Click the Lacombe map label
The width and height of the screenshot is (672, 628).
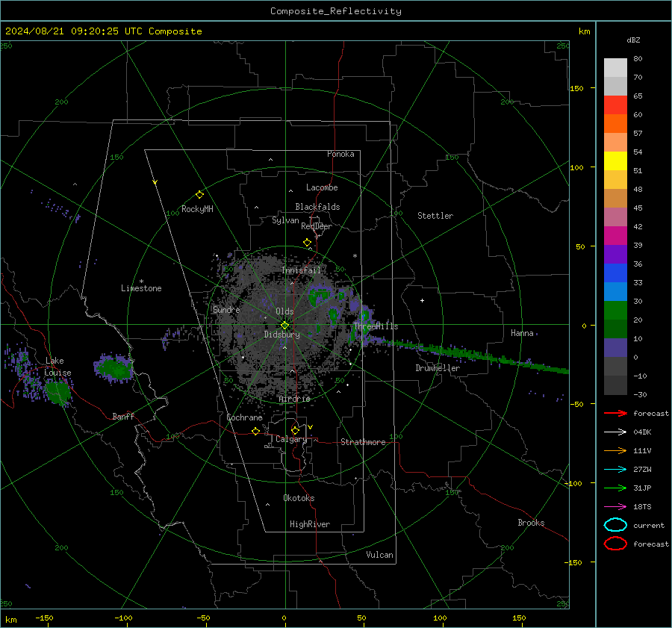tap(322, 187)
